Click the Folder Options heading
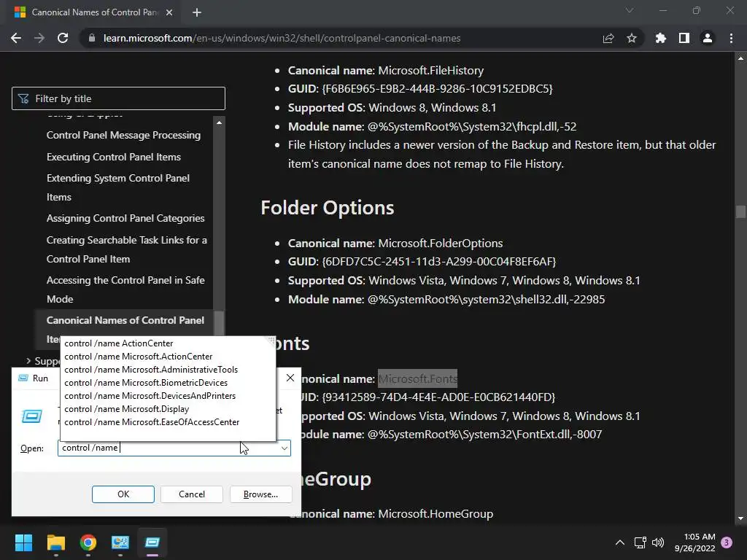The image size is (747, 560). pos(328,208)
